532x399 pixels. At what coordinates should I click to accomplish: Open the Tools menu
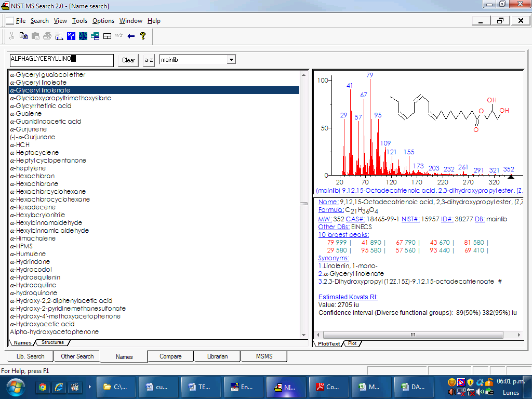79,21
